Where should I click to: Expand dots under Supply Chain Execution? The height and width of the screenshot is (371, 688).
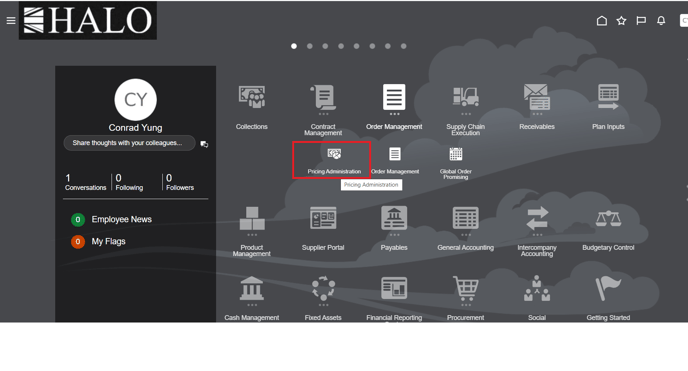tap(466, 114)
